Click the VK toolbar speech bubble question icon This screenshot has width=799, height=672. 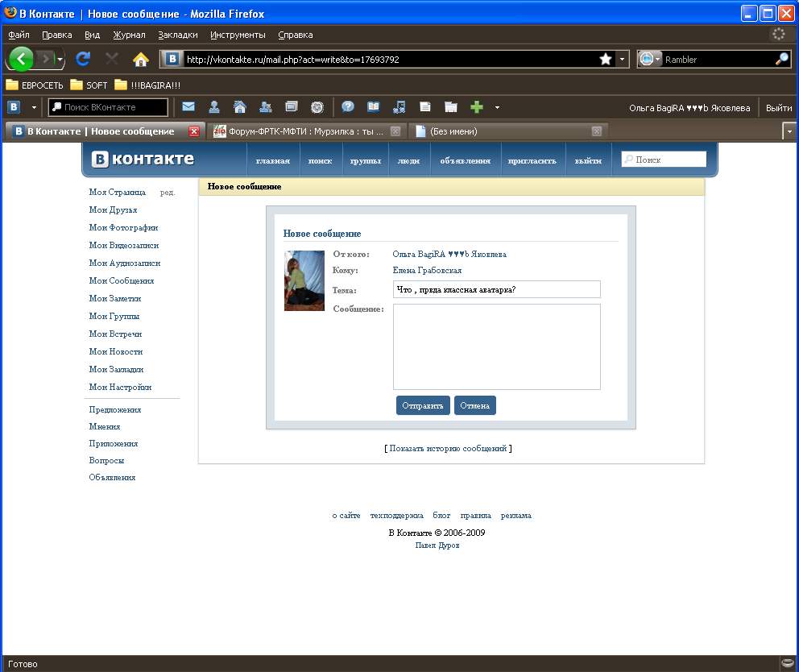click(348, 106)
